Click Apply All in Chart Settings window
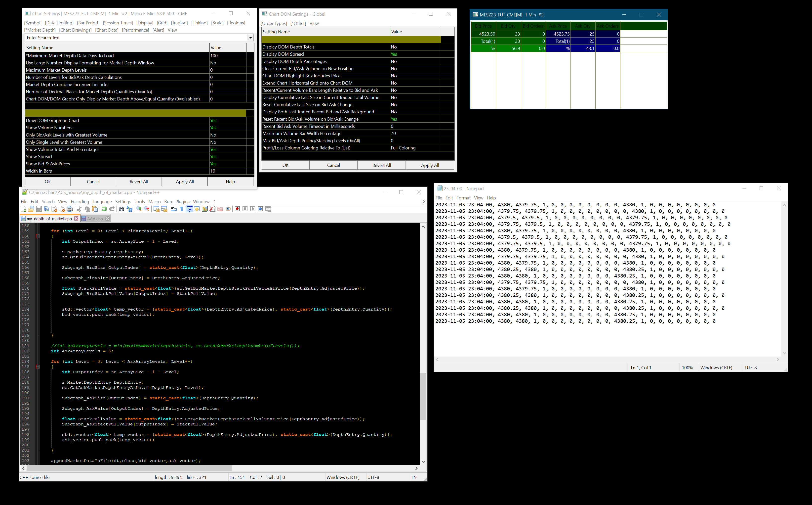The width and height of the screenshot is (812, 505). click(185, 182)
